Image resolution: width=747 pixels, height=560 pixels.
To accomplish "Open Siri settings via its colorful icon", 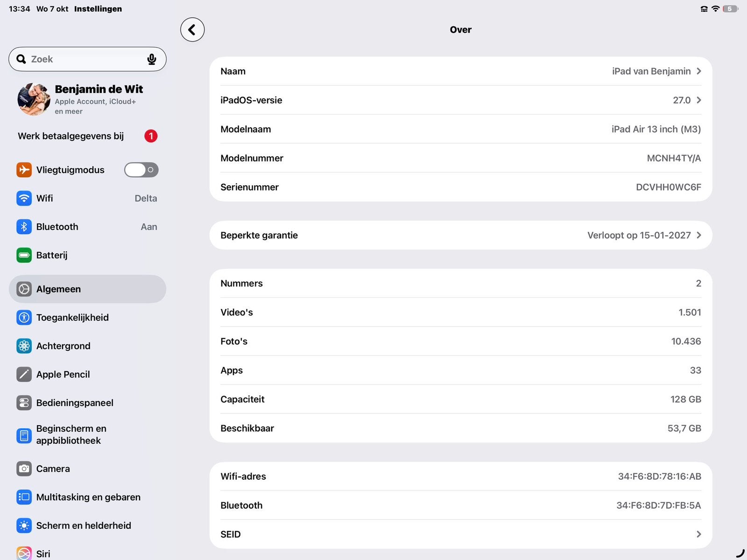I will 24,553.
